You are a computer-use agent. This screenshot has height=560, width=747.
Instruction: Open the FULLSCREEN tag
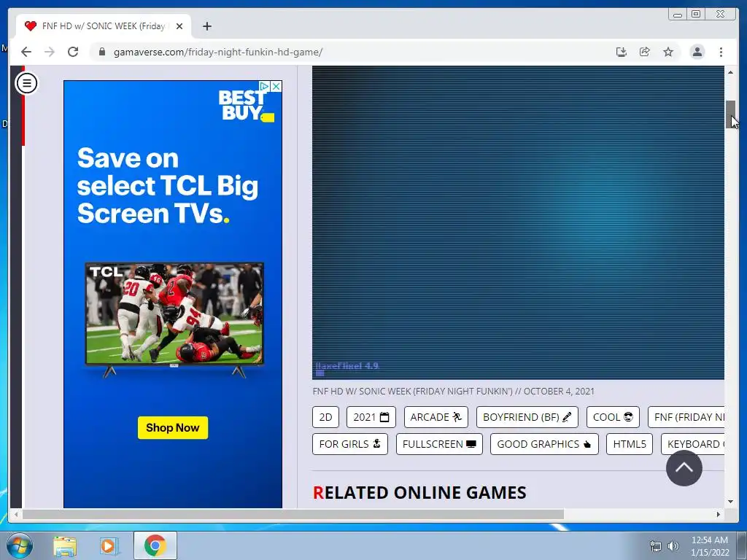pyautogui.click(x=439, y=444)
